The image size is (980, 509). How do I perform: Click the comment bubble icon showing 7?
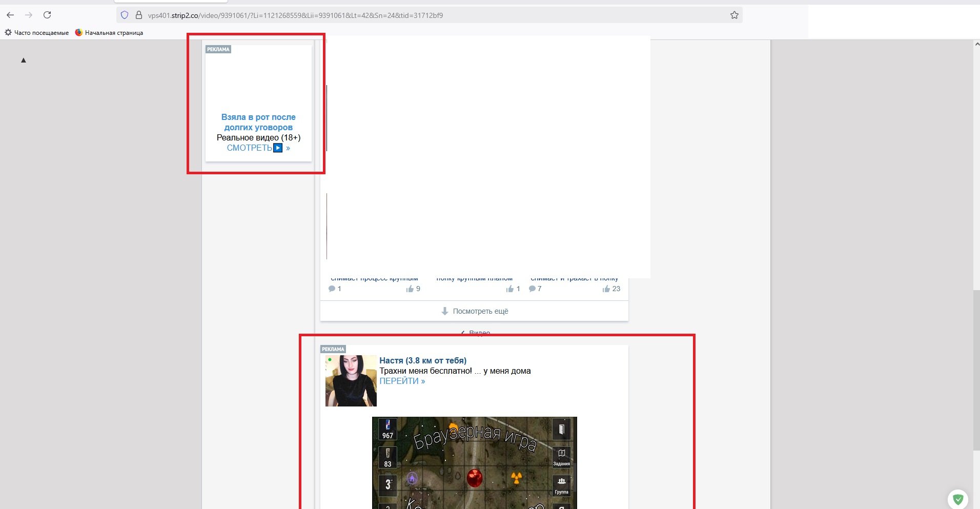click(532, 289)
